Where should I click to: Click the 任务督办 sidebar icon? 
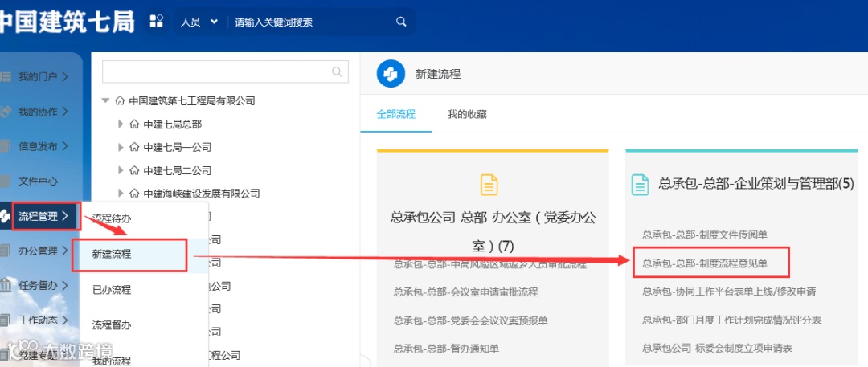coord(5,286)
